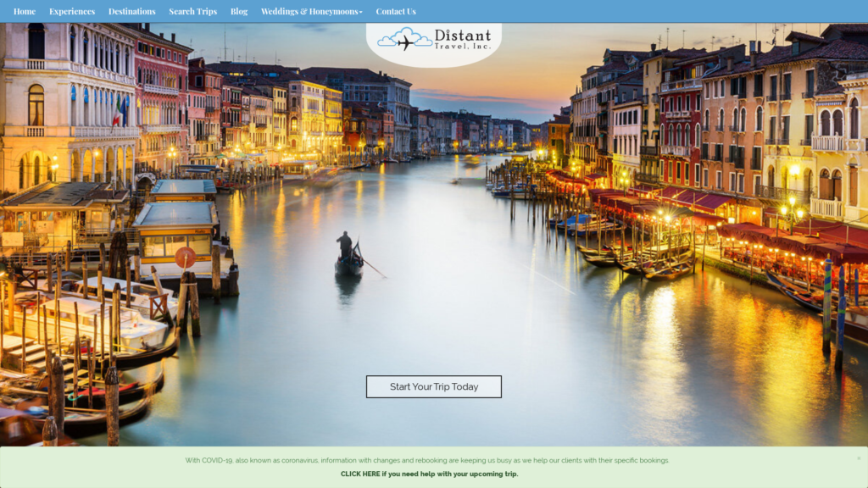Screen dimensions: 868x488
Task: Go to the Home page
Action: coord(25,12)
